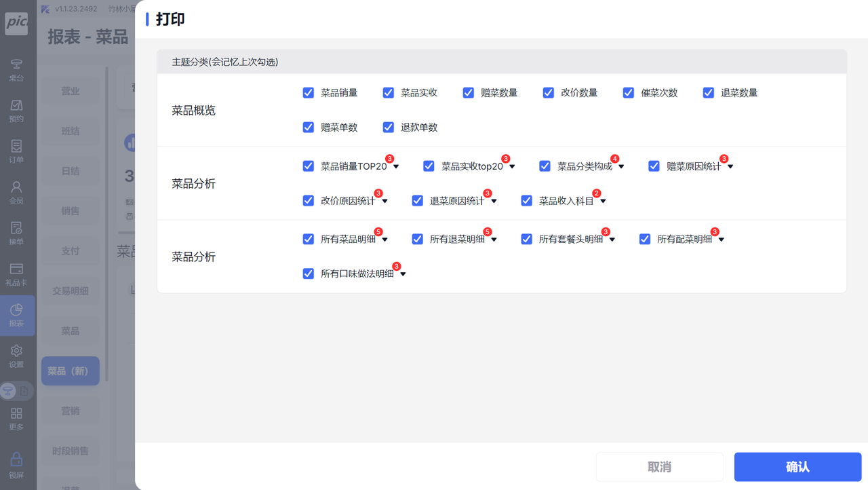Toggle the 菜品分类构成 checkbox
This screenshot has width=868, height=490.
(545, 166)
